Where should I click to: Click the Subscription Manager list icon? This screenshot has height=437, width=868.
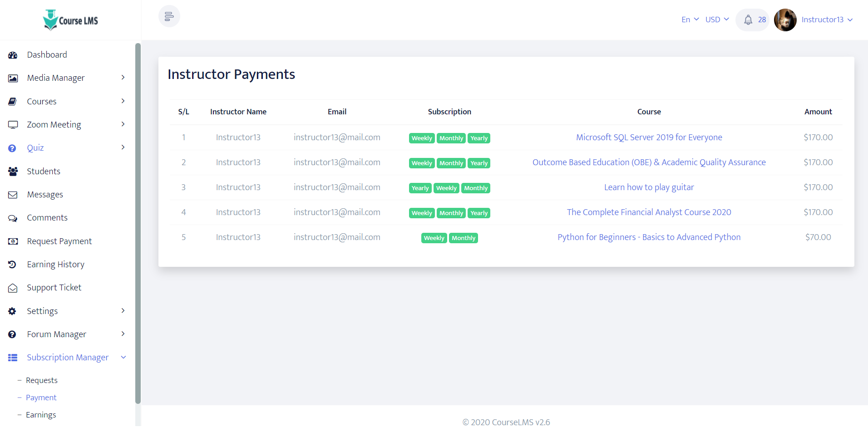13,358
